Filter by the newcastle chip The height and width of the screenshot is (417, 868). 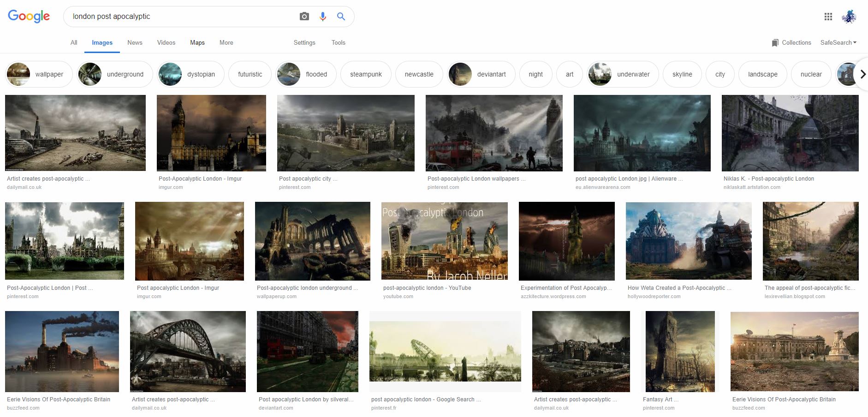point(419,74)
